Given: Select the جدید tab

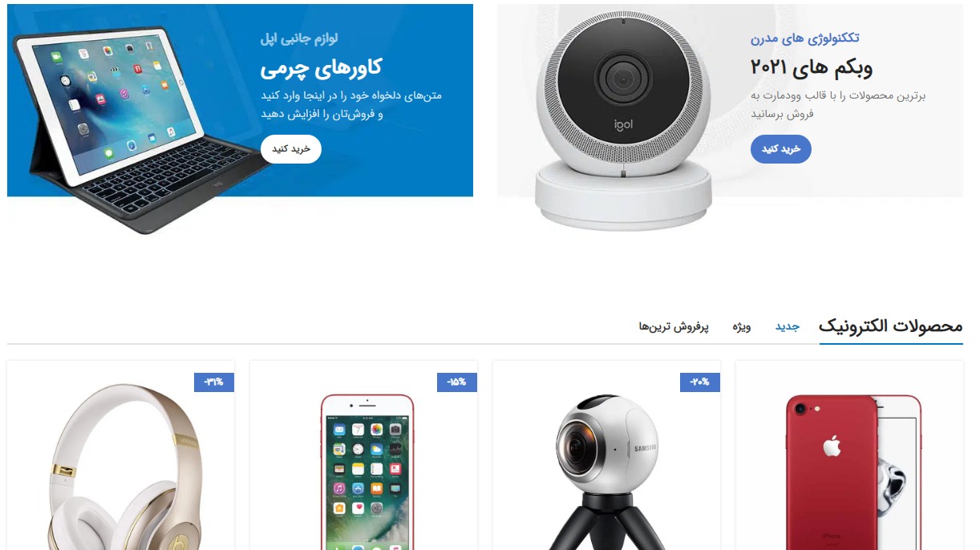Looking at the screenshot, I should [x=788, y=327].
